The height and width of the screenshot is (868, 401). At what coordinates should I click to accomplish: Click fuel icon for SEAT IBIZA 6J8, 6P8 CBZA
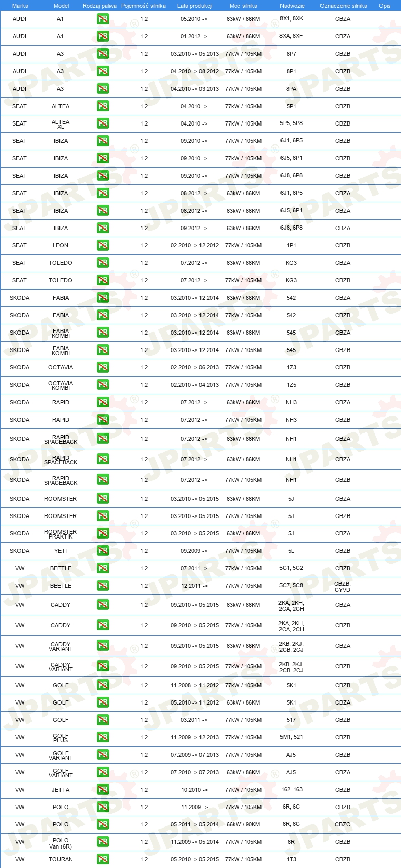tap(103, 228)
